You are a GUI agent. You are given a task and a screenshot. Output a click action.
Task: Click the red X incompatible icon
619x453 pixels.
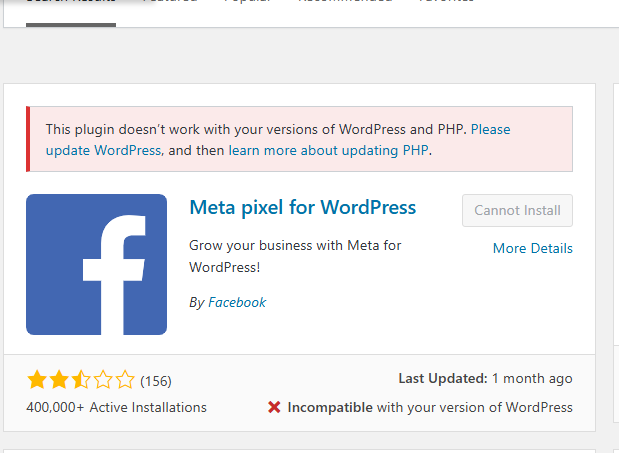(274, 407)
